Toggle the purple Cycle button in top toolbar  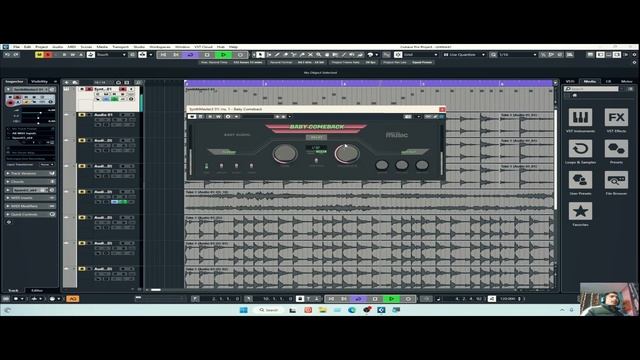coord(190,55)
